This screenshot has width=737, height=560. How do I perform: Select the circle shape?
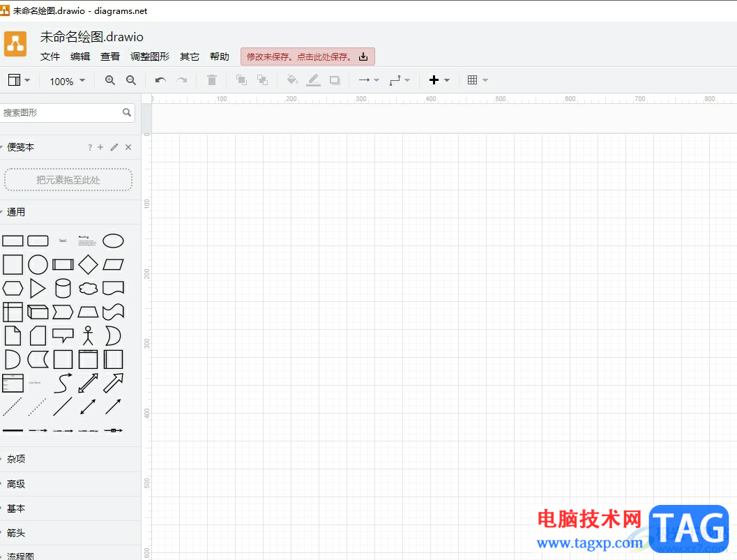[38, 265]
